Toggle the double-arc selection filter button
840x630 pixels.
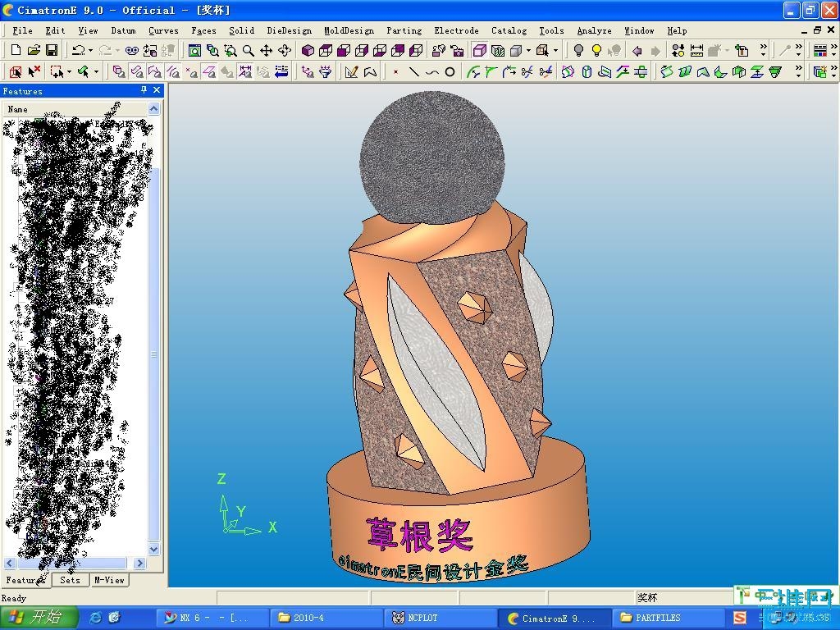(172, 71)
